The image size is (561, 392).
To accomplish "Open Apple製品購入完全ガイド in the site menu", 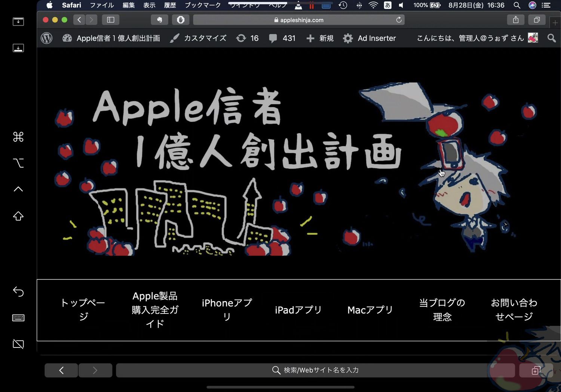I will (x=155, y=310).
